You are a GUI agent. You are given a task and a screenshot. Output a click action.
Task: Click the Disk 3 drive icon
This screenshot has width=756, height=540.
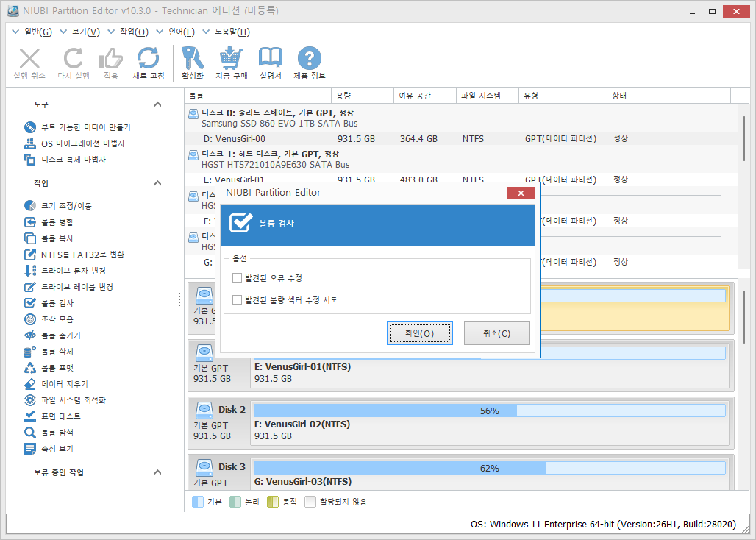click(204, 468)
